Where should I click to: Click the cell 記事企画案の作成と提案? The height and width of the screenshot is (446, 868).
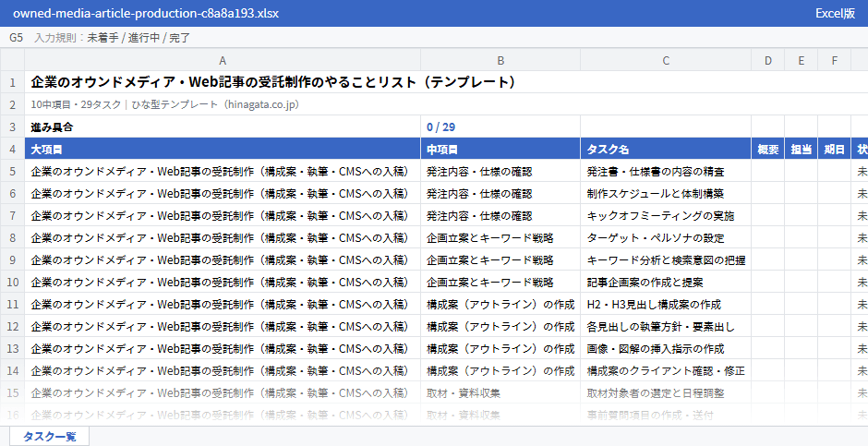pos(666,282)
